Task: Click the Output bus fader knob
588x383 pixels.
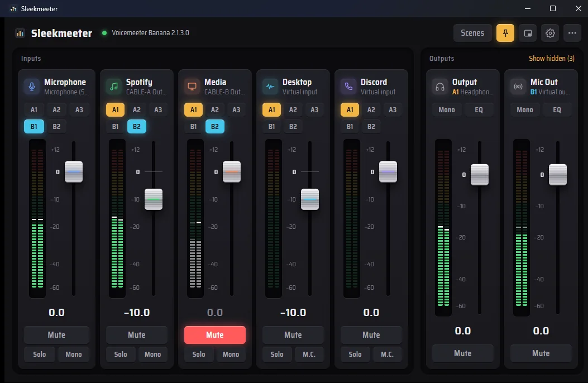Action: tap(480, 175)
